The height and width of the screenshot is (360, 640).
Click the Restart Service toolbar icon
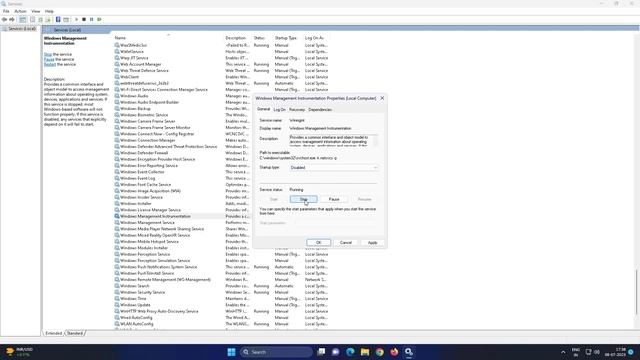click(99, 20)
